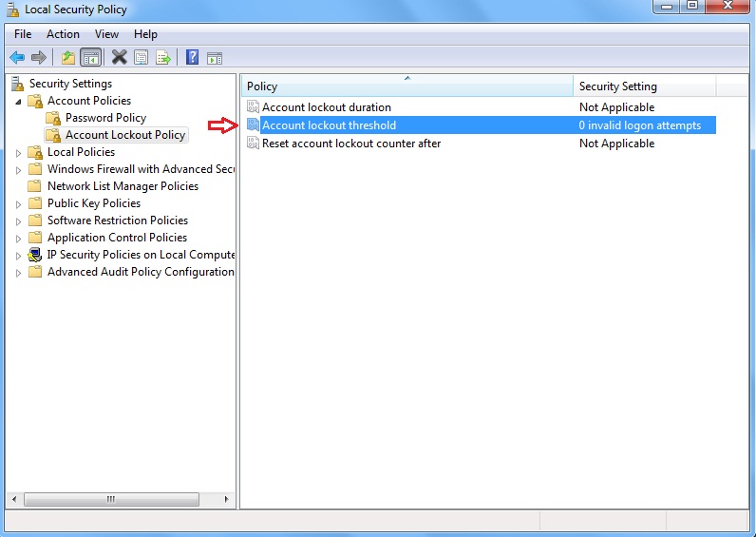This screenshot has height=537, width=756.
Task: Expand the Public Key Policies node
Action: point(18,203)
